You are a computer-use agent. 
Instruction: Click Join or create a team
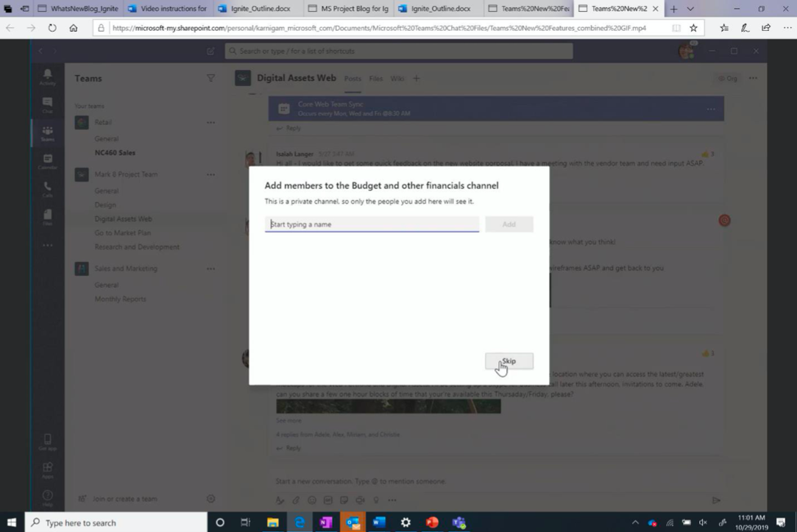(124, 499)
